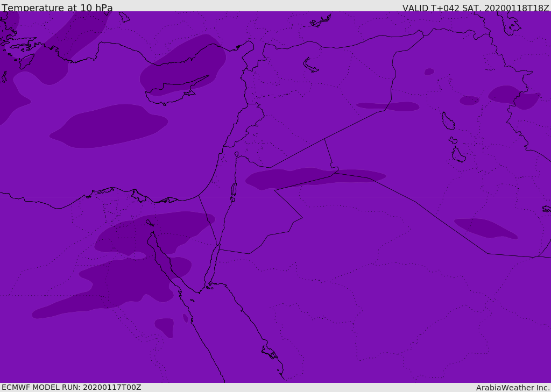Click the "Temperature at 10 hPa" title
The width and height of the screenshot is (551, 392).
pyautogui.click(x=57, y=8)
